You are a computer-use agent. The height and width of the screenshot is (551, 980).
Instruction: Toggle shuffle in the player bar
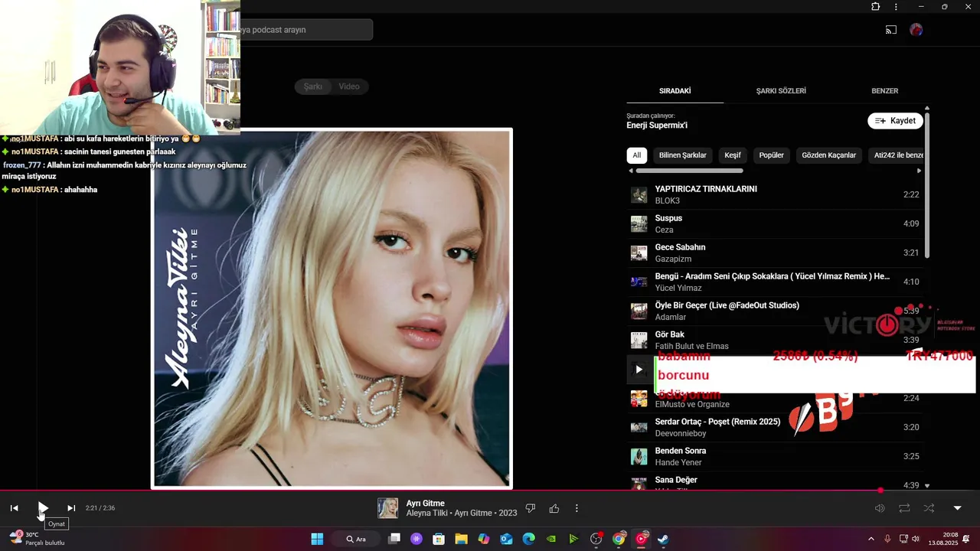pos(929,508)
